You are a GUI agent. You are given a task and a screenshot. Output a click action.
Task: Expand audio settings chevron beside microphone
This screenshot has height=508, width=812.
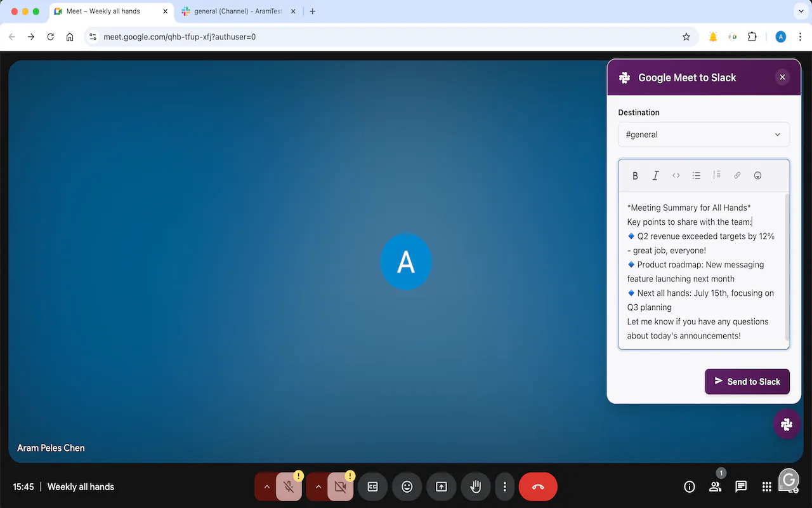(x=266, y=487)
